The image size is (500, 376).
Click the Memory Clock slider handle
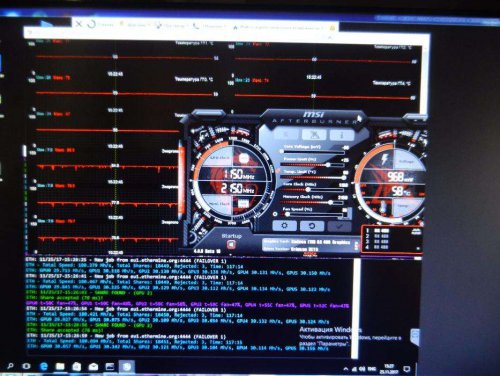pos(331,202)
